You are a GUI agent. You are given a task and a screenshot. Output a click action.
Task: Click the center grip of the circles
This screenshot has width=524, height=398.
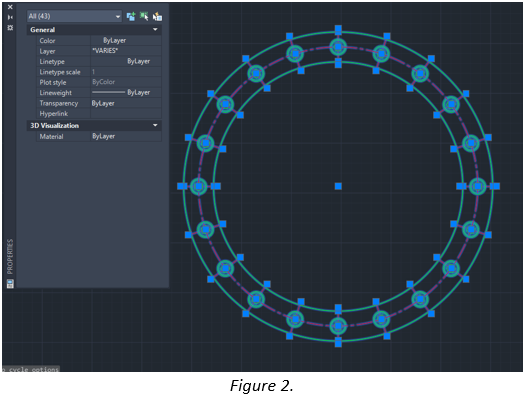338,186
